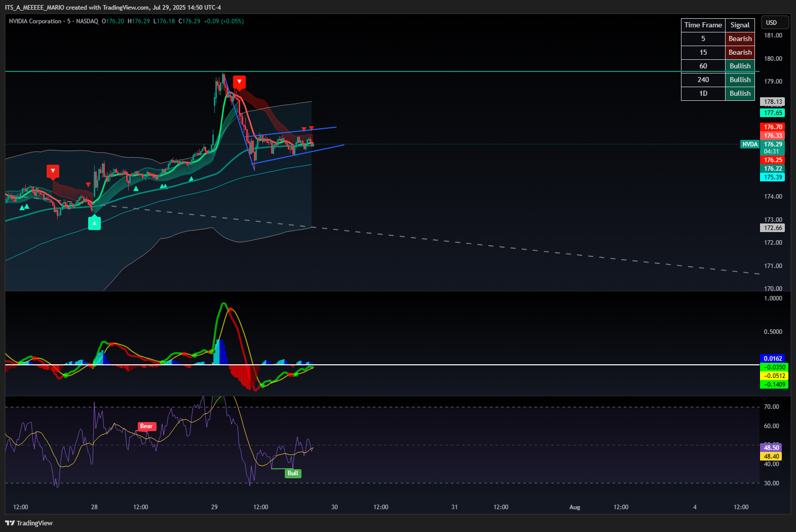The image size is (796, 532).
Task: Click the change value +0.09 (+0.05%)
Action: 224,21
